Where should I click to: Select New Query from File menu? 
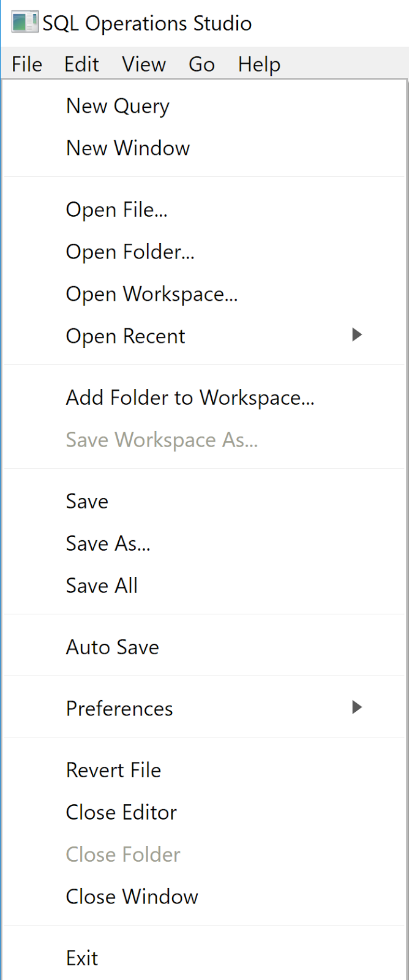coord(118,106)
